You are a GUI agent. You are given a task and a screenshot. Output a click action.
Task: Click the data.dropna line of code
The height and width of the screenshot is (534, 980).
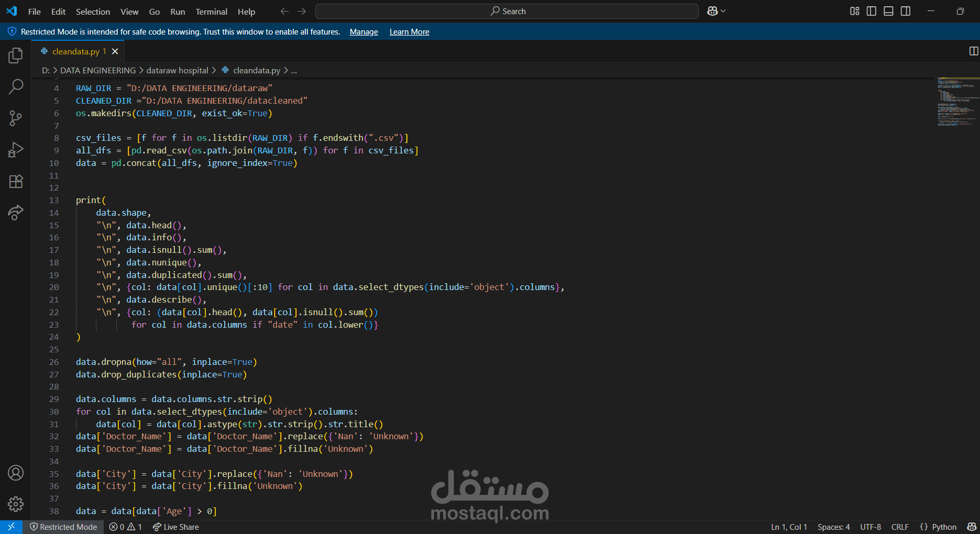pos(167,362)
